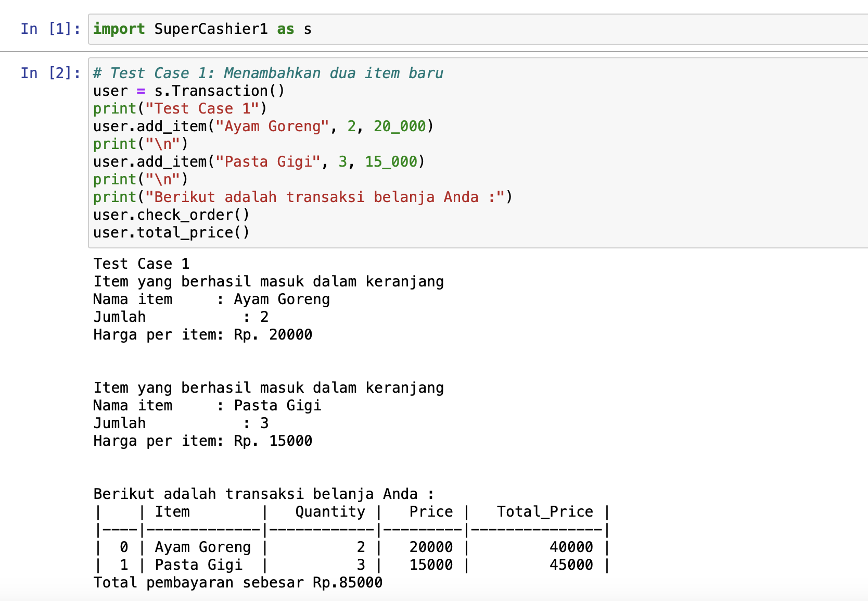
Task: Click the In [1] execution prompt
Action: [50, 29]
